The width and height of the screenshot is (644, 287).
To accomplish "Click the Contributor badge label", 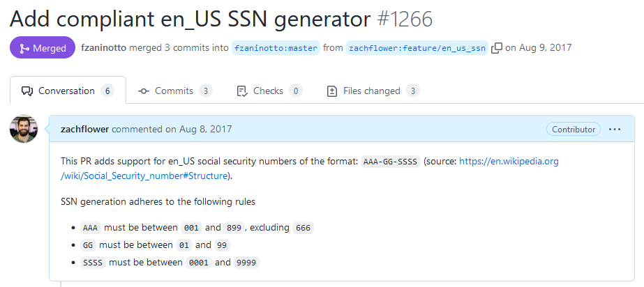I will tap(574, 129).
